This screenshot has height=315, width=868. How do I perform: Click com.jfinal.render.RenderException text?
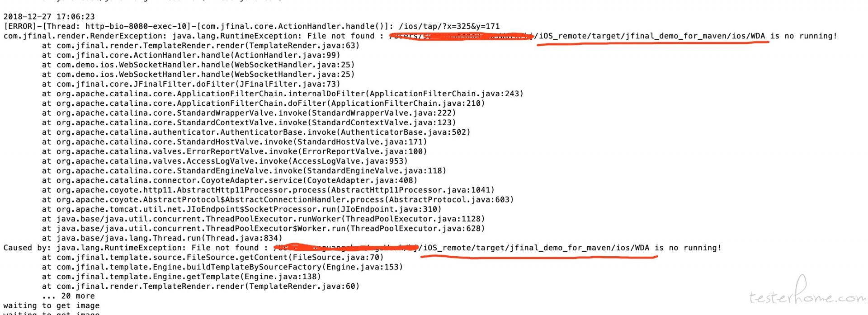(83, 36)
